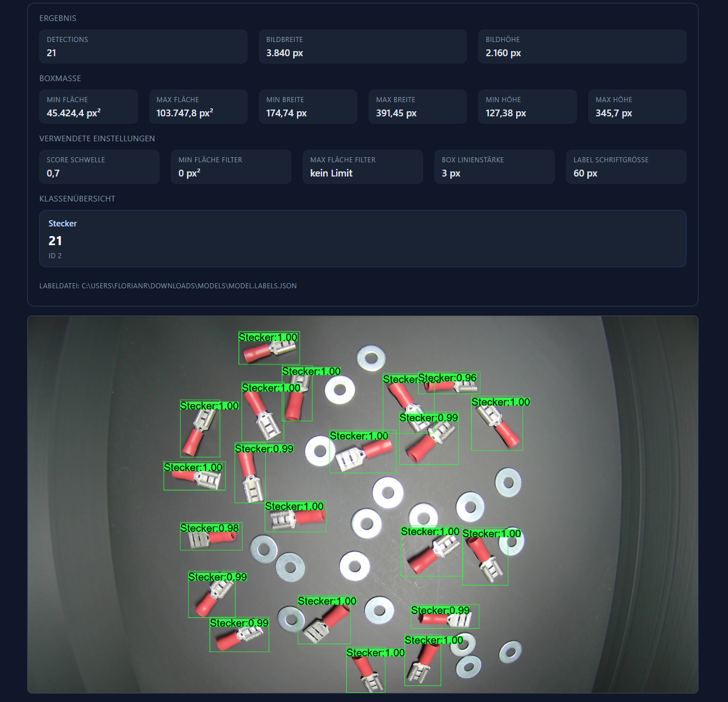Click the Stecker:0.96 detection box
This screenshot has height=702, width=728.
[449, 383]
